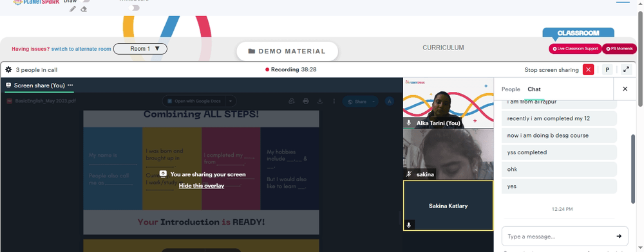Send the chat message arrow
Image resolution: width=644 pixels, height=252 pixels.
(618, 236)
